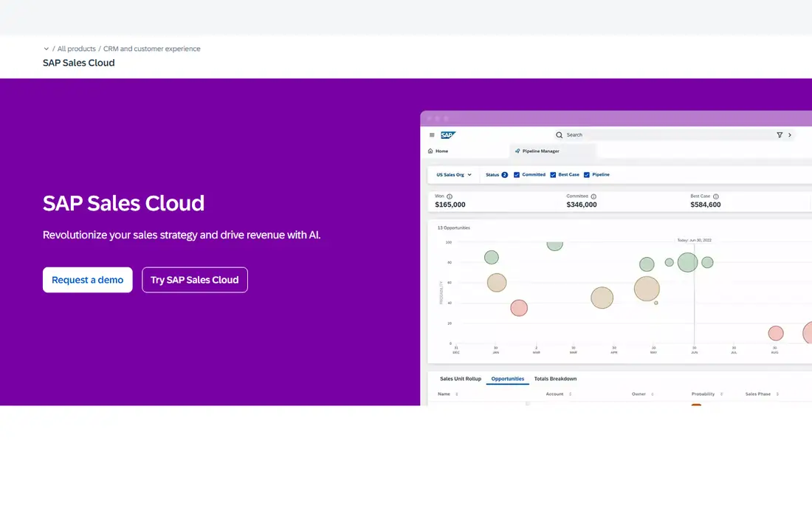This screenshot has height=508, width=812.
Task: Click the Today: Jun 30, 2022 marker label
Action: (x=695, y=240)
